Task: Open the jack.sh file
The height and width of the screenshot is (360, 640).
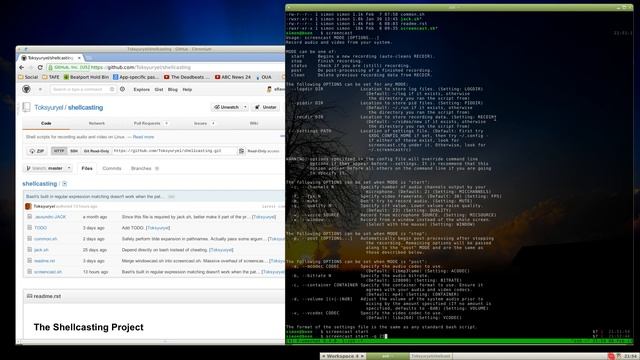Action: pyautogui.click(x=41, y=250)
